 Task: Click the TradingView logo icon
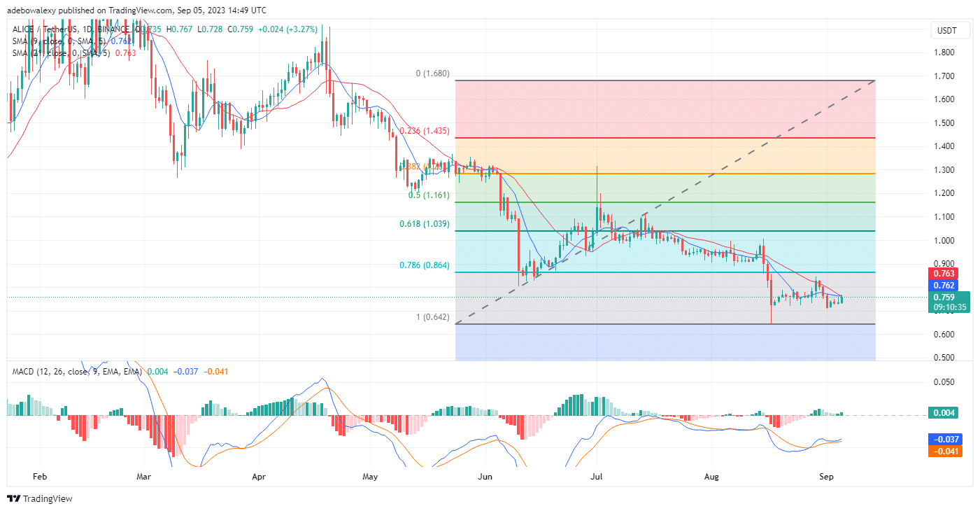pyautogui.click(x=13, y=499)
